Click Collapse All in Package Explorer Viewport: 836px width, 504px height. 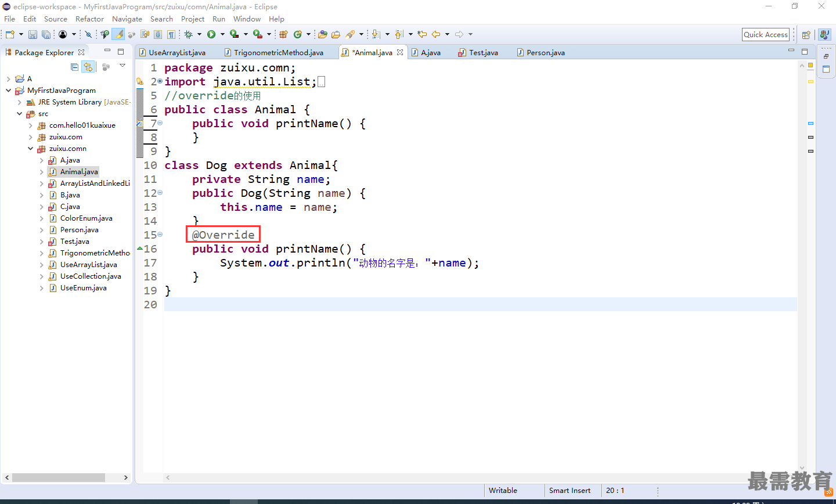[x=74, y=67]
